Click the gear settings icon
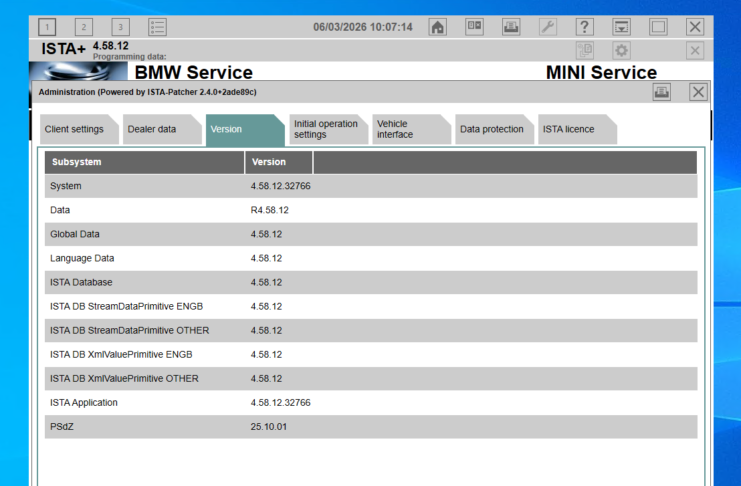The image size is (741, 486). coord(621,50)
